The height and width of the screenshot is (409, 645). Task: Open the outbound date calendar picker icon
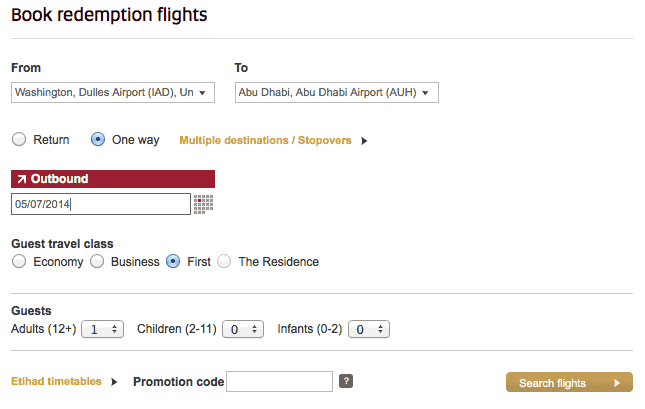(204, 204)
